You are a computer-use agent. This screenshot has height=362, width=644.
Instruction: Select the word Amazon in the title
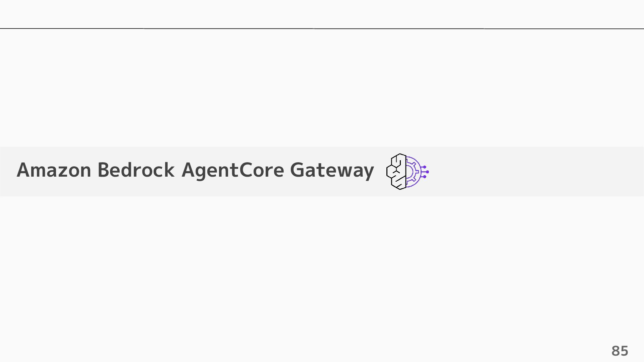coord(54,170)
